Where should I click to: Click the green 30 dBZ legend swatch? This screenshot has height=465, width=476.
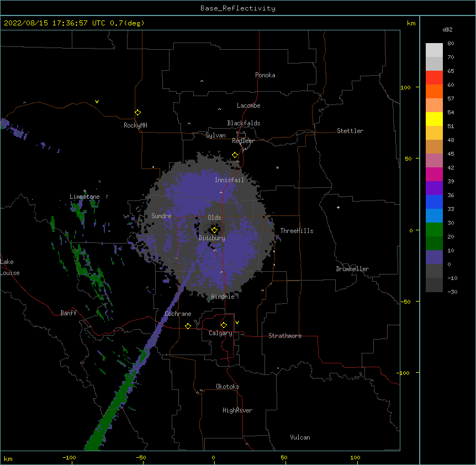(434, 230)
